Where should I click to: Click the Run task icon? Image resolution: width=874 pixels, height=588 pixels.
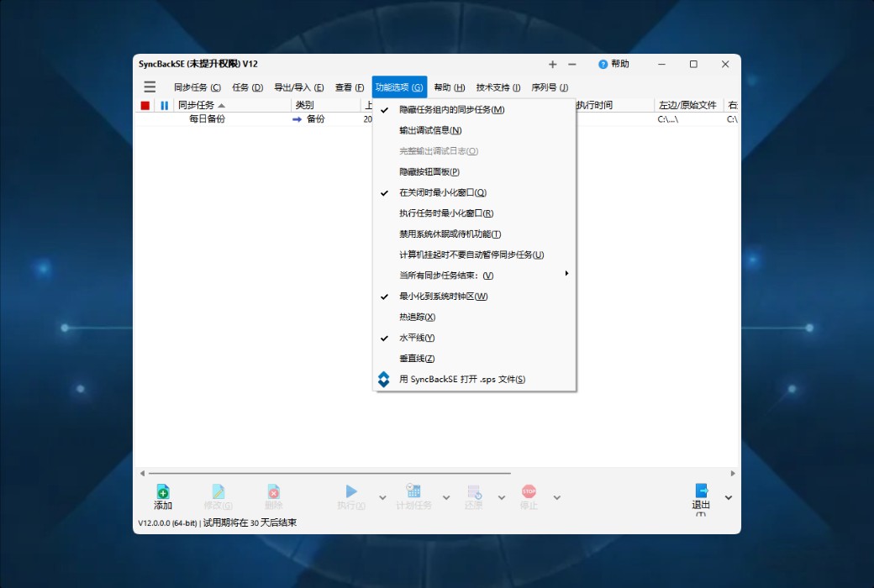coord(350,494)
